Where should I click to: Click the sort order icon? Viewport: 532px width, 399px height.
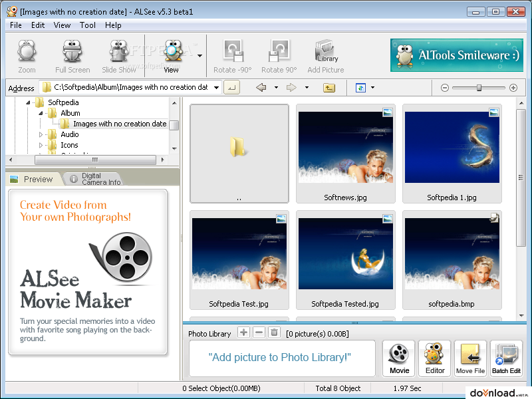[360, 88]
